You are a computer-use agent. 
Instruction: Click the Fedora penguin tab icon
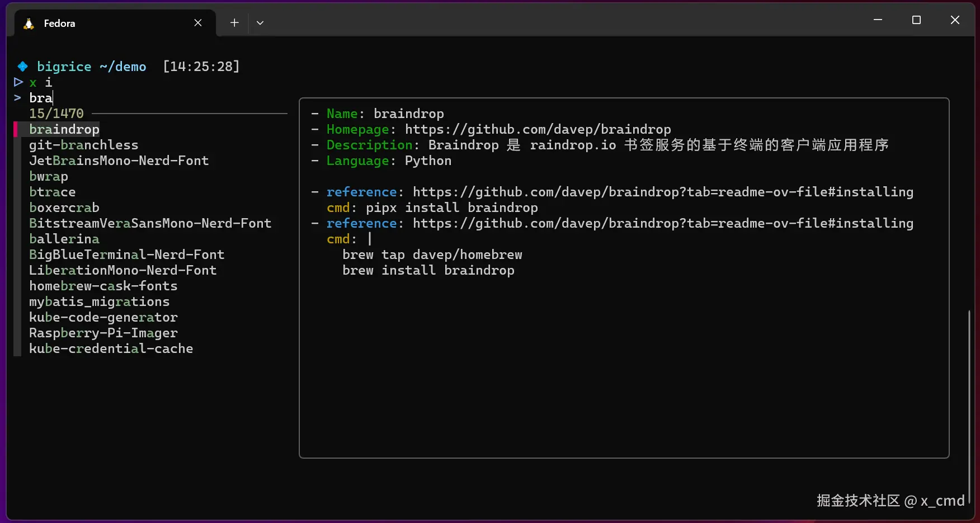click(29, 23)
